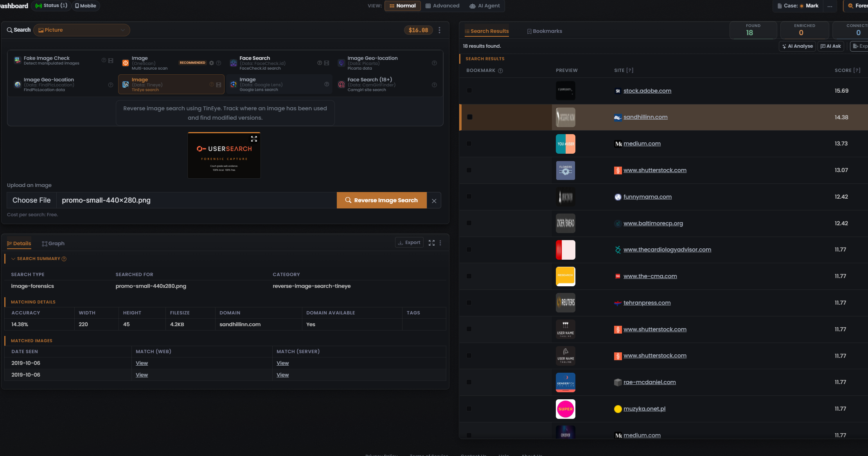Viewport: 868px width, 456px height.
Task: Tick the bookmark box for funnymama.com
Action: tap(469, 197)
